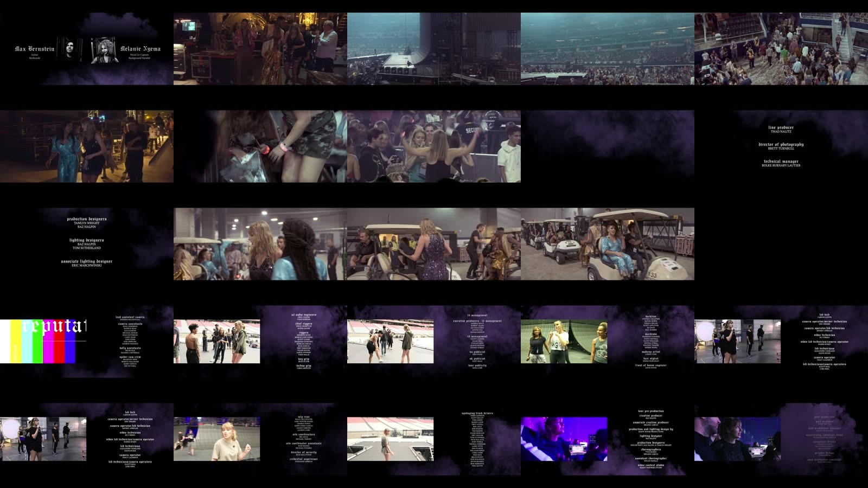Screen dimensions: 868x488
Task: Click the 'techno grip' credit heading
Action: click(x=304, y=365)
